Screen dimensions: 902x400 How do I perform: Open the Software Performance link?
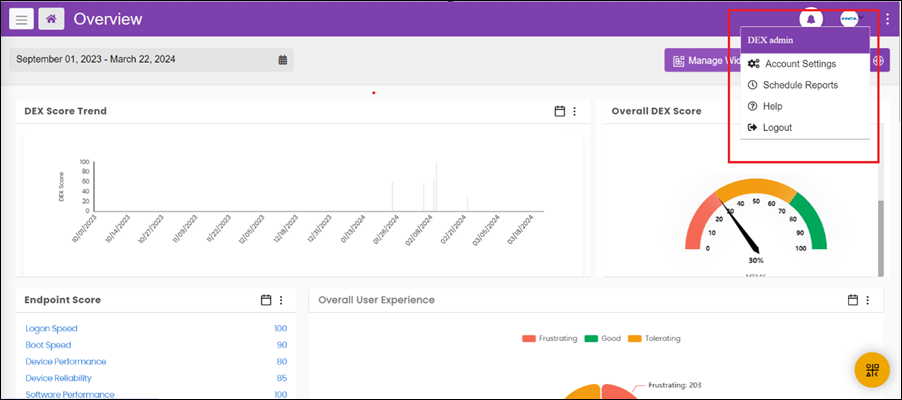pos(70,394)
